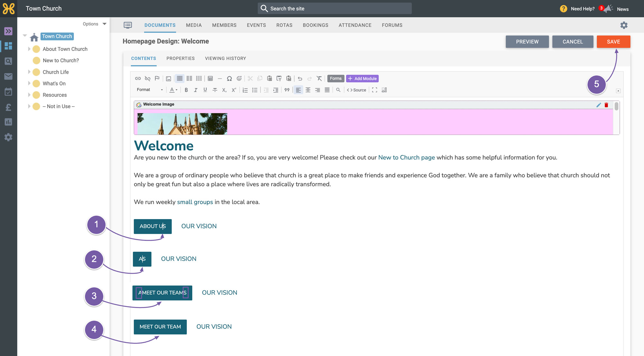Toggle underline formatting
644x356 pixels.
pyautogui.click(x=205, y=90)
